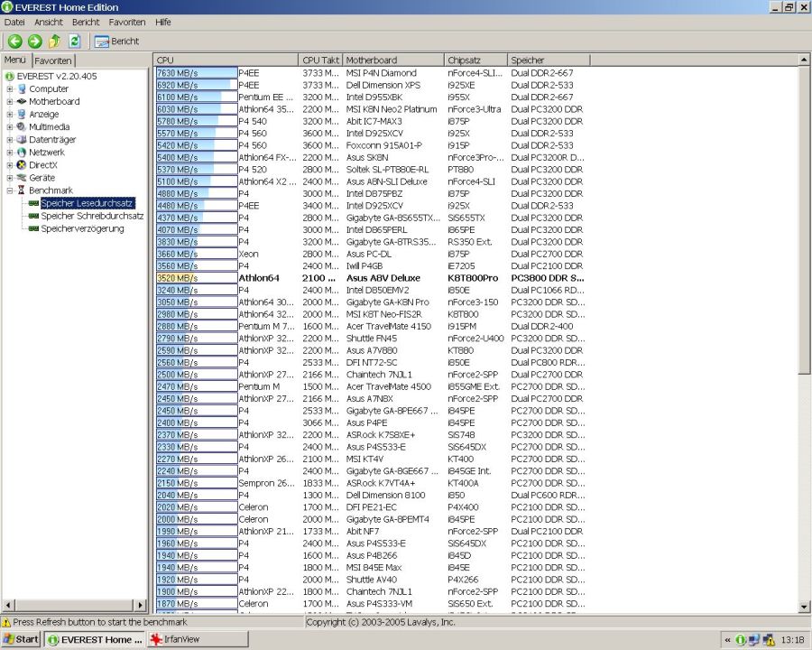
Task: Select the Netzwerk globe icon
Action: (x=22, y=153)
